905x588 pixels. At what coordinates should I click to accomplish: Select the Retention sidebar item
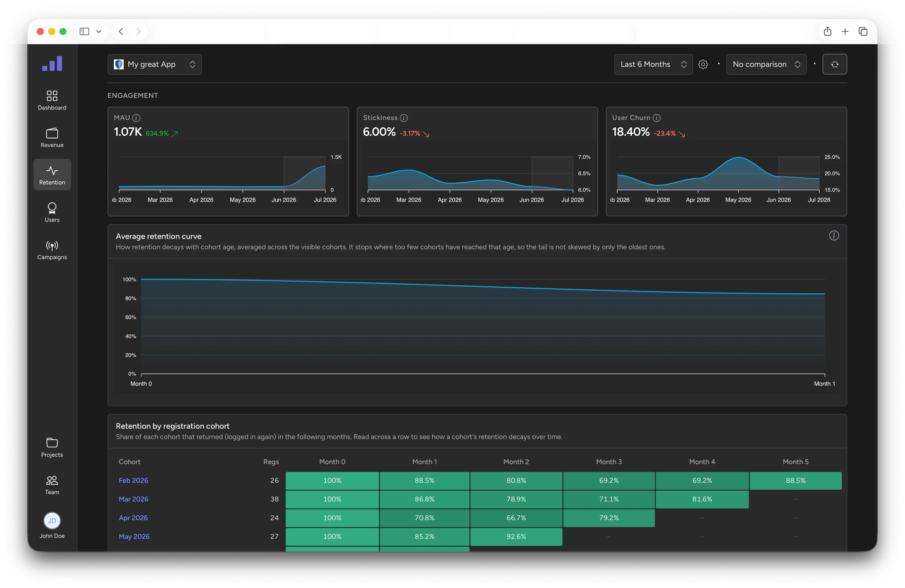52,175
